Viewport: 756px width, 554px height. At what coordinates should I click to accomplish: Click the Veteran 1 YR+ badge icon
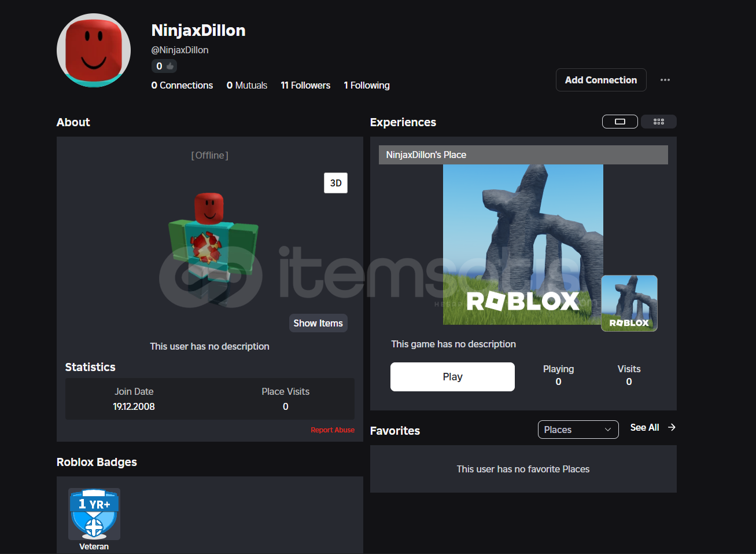[94, 513]
